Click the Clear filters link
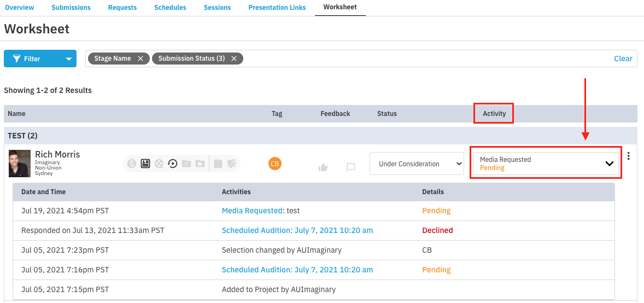644x303 pixels. (x=623, y=59)
